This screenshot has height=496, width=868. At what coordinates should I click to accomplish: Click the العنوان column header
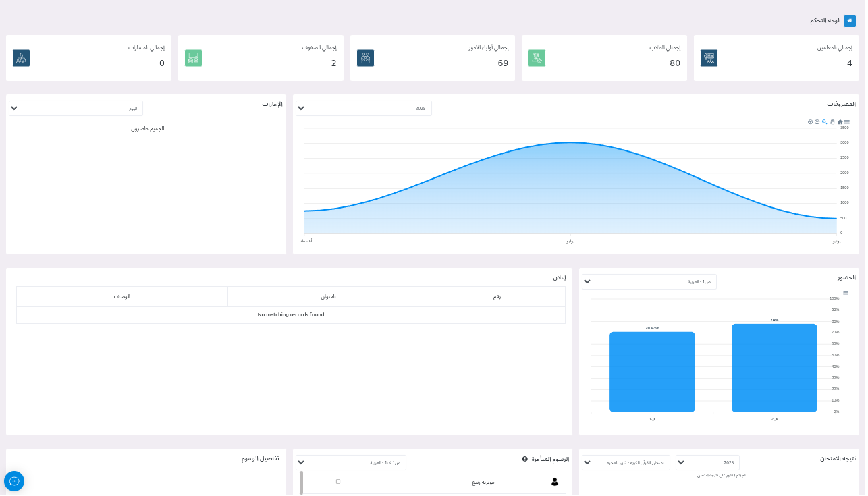pyautogui.click(x=328, y=297)
